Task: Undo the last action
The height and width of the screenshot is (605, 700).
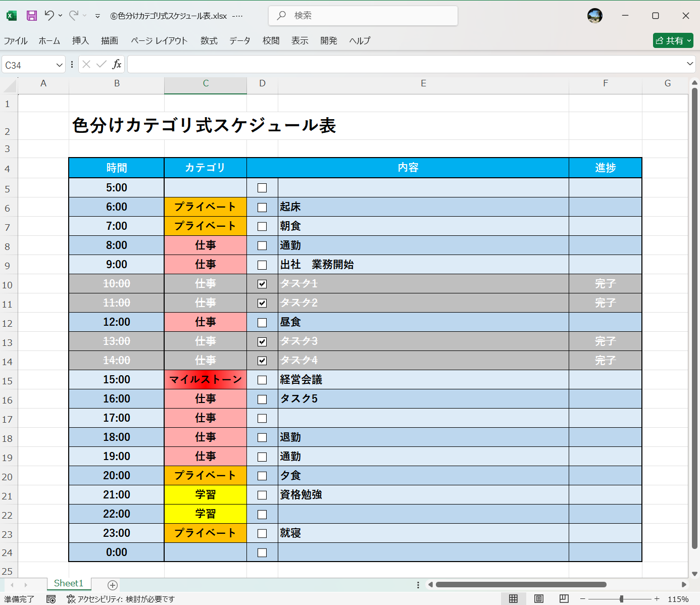Action: pos(48,16)
